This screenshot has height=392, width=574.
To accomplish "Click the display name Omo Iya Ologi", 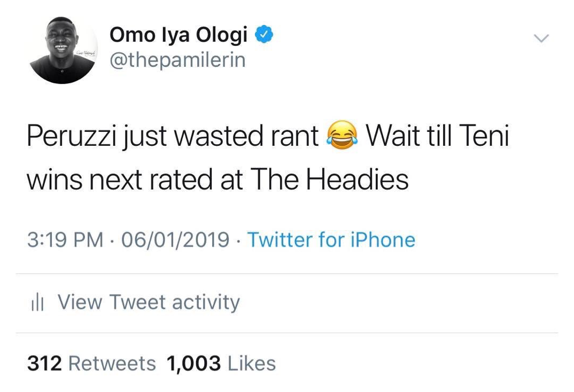I will 179,35.
